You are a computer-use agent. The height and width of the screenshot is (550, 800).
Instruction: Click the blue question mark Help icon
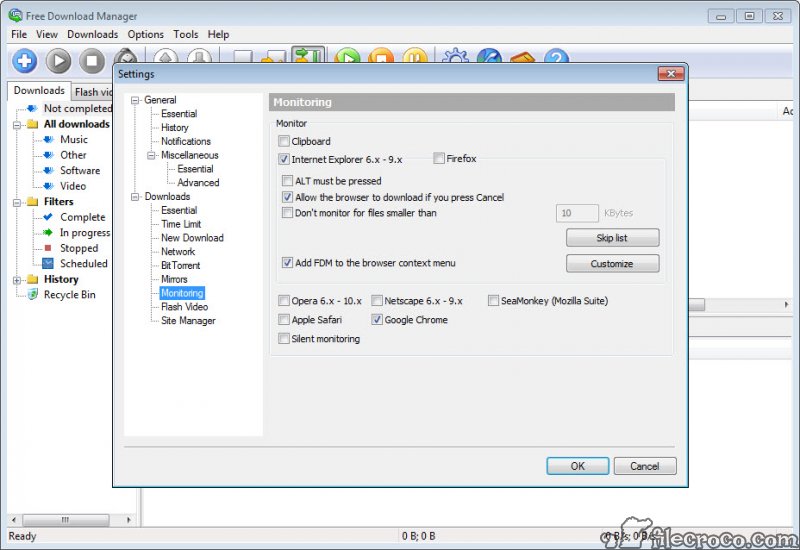(556, 56)
